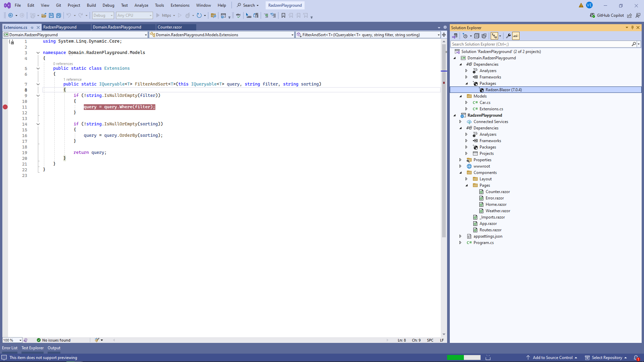Click the comment out selected lines icon
The image size is (644, 362).
(x=266, y=15)
